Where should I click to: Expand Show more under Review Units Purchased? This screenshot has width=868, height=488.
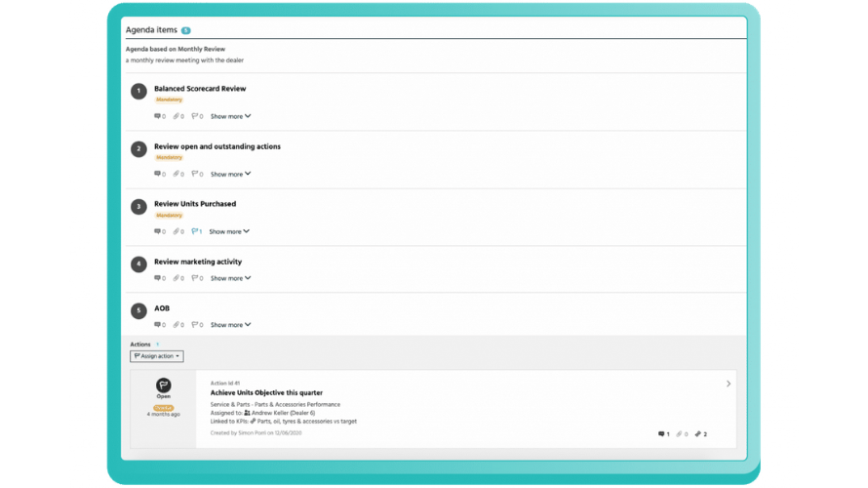[229, 231]
